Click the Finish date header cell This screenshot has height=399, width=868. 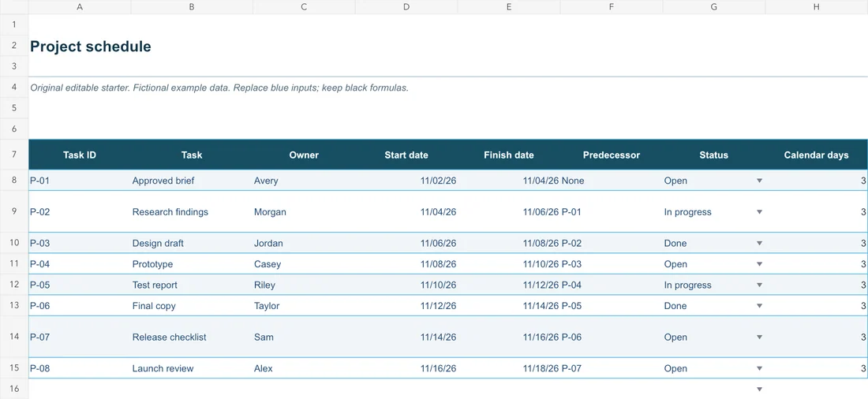coord(509,155)
